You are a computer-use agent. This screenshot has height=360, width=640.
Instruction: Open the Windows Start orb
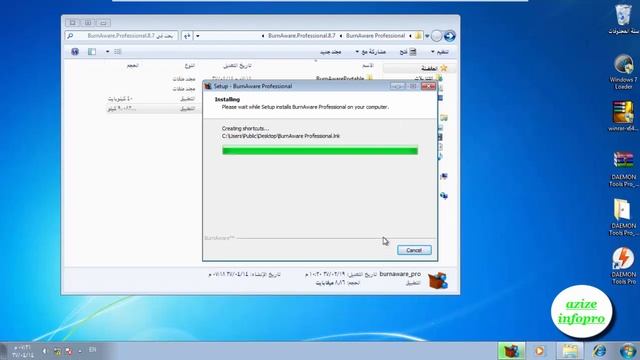click(x=628, y=351)
